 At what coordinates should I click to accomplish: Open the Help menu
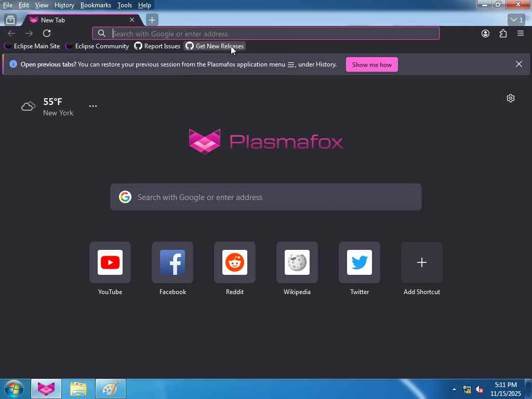click(144, 5)
